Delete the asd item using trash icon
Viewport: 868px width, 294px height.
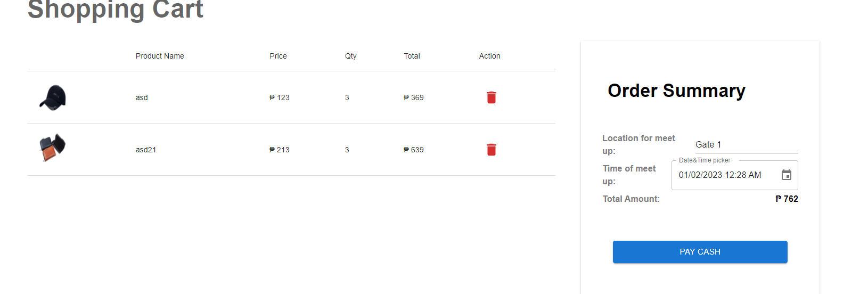pyautogui.click(x=491, y=97)
